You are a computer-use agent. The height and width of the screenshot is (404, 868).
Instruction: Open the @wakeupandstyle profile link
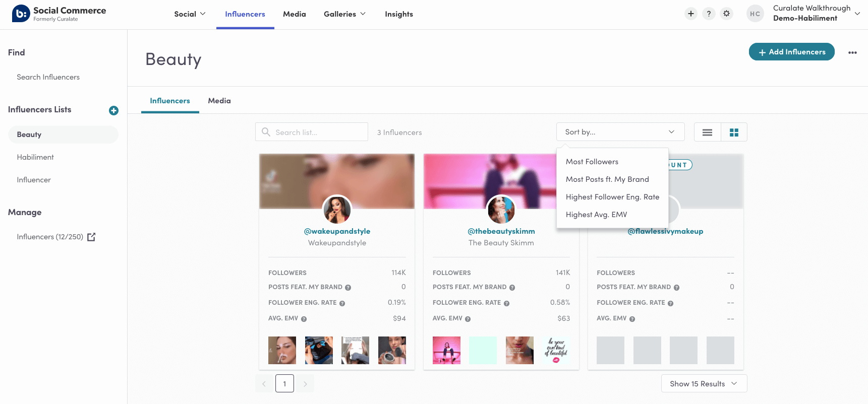(x=337, y=231)
